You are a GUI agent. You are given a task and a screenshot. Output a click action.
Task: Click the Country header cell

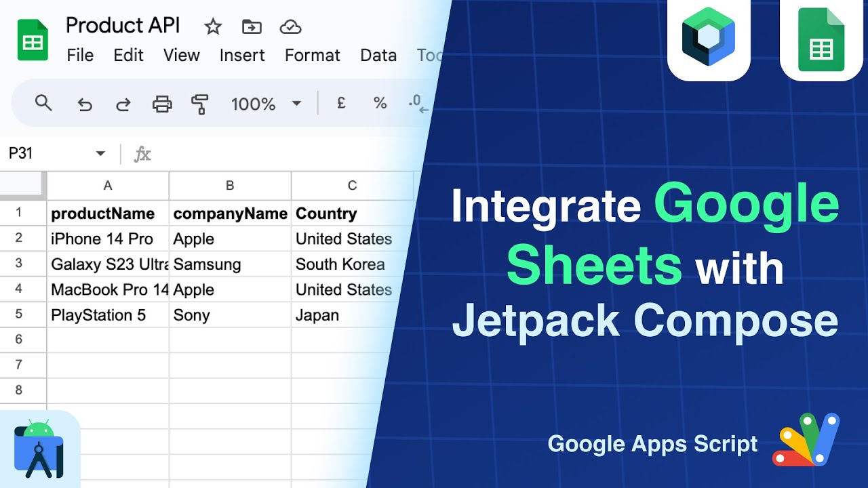(x=352, y=213)
